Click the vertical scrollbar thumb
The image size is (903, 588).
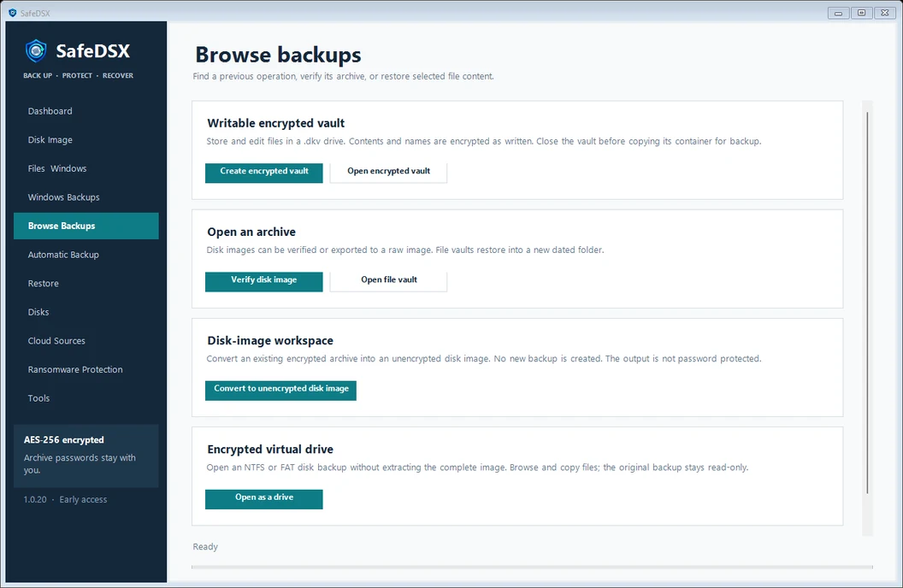(867, 303)
